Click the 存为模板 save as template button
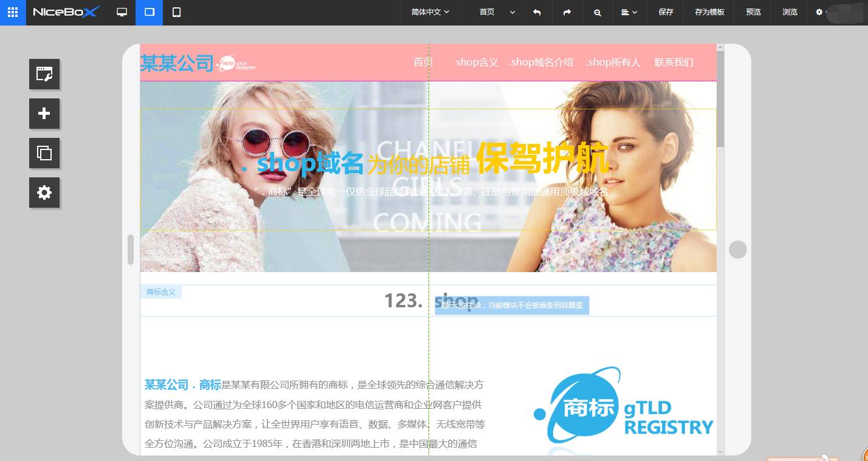This screenshot has width=868, height=461. 708,12
